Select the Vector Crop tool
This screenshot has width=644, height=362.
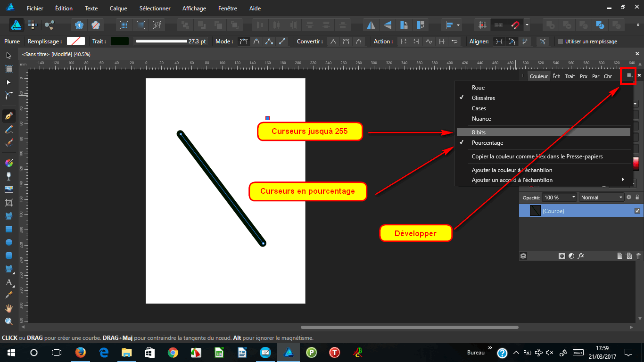point(8,203)
